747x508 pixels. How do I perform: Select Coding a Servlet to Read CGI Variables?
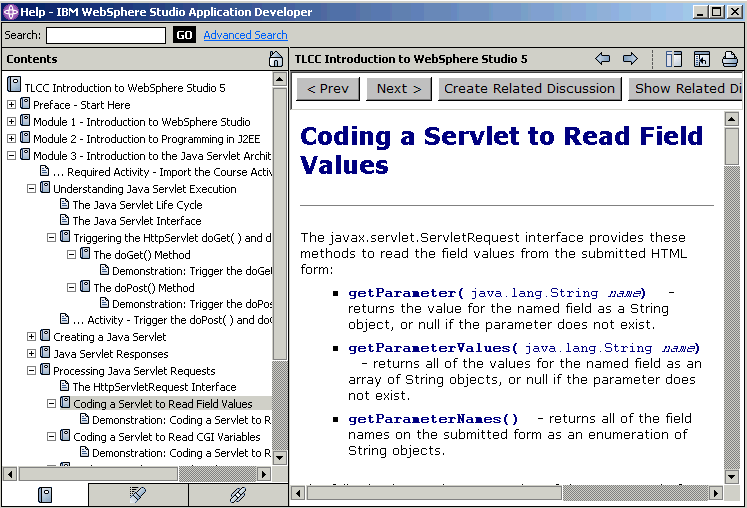pos(167,437)
